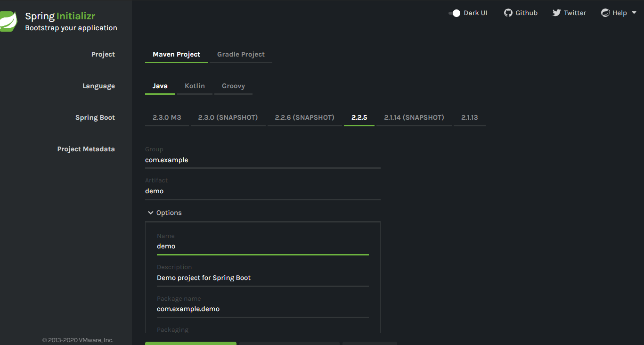Open the Github link text
This screenshot has height=345, width=644.
(526, 13)
